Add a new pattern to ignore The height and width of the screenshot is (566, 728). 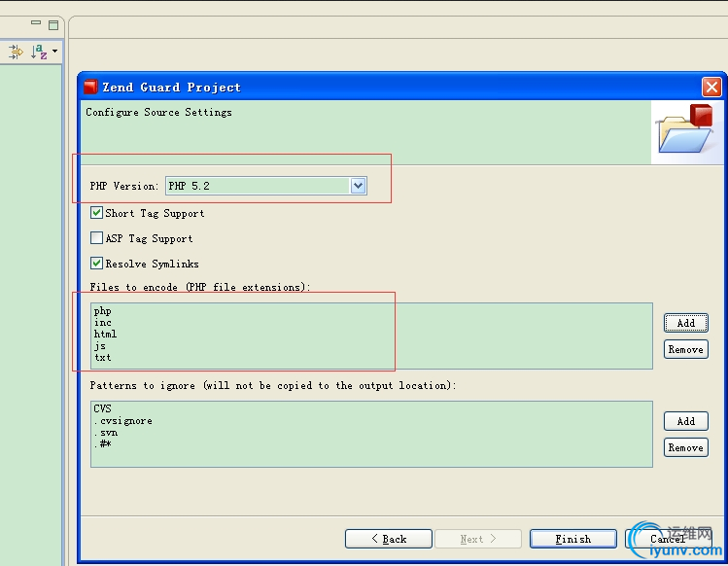pyautogui.click(x=686, y=421)
